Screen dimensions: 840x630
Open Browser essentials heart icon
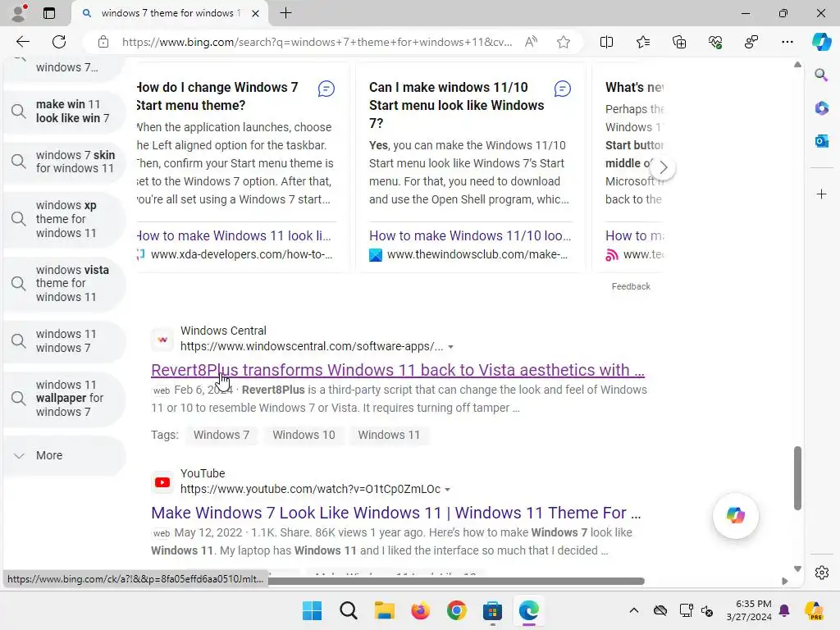pyautogui.click(x=715, y=42)
